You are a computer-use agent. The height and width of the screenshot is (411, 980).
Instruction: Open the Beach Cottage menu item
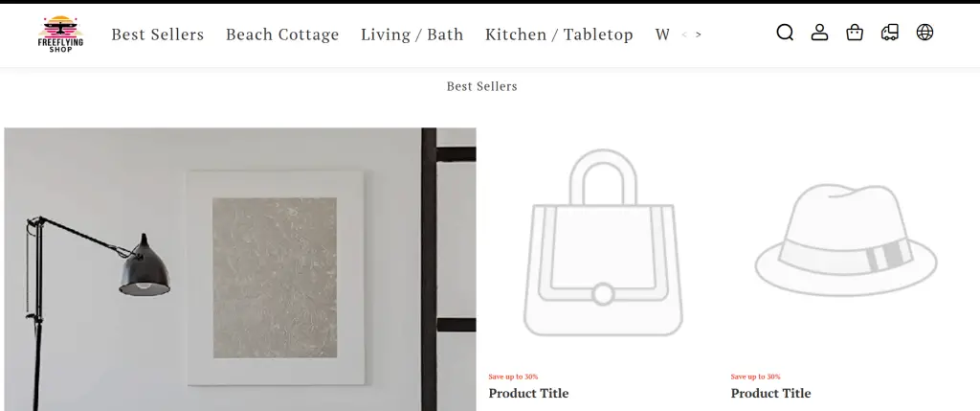(x=282, y=34)
